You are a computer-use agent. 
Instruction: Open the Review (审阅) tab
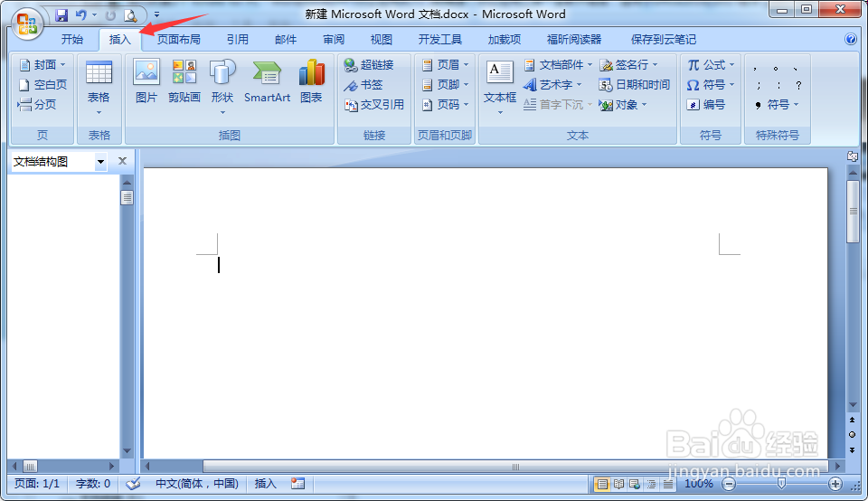point(334,39)
